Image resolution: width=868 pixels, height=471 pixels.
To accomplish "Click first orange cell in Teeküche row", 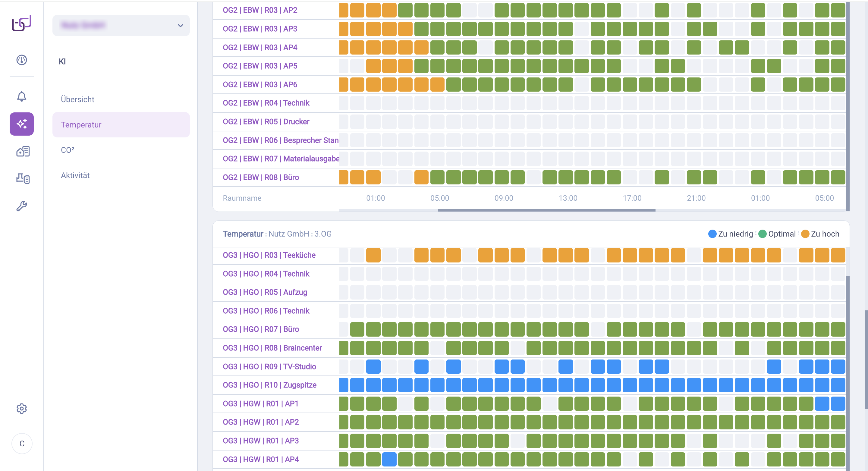I will pyautogui.click(x=373, y=255).
